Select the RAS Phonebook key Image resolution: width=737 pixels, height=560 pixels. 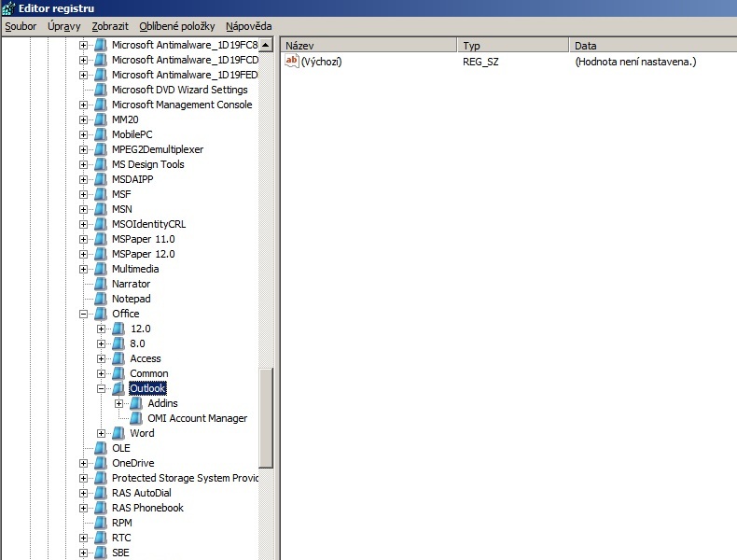coord(147,508)
